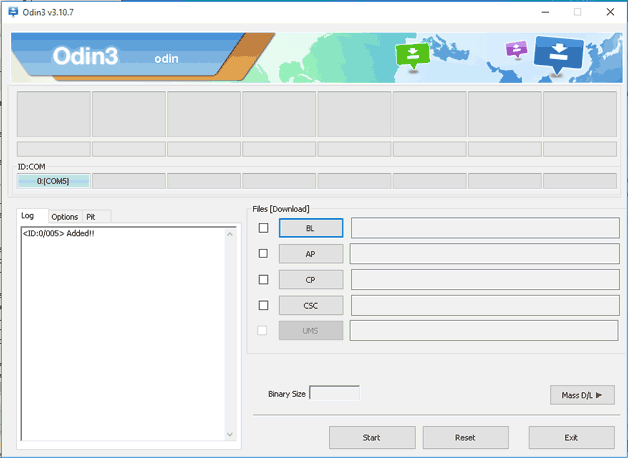Click the log scrollbar down arrow
This screenshot has width=628, height=458.
coord(230,434)
